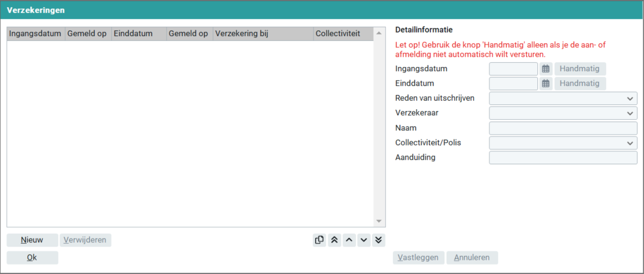
Task: Open calendar picker for Einddatum
Action: 546,84
